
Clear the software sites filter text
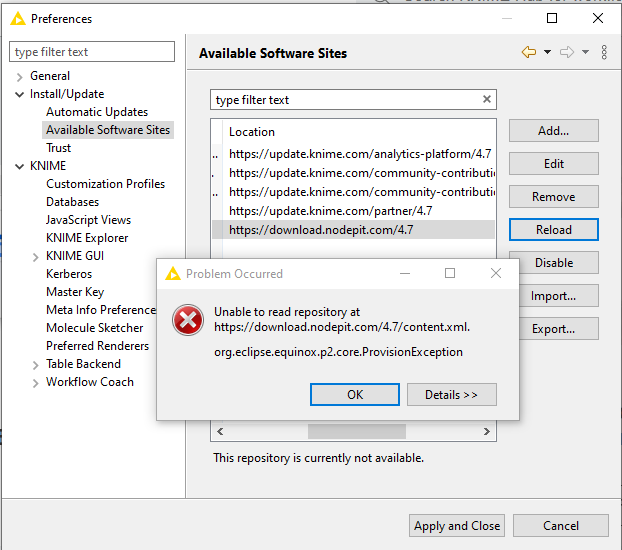coord(487,99)
